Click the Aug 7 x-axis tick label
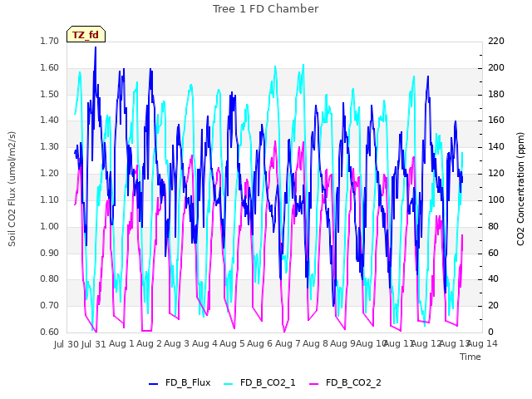 (x=288, y=343)
